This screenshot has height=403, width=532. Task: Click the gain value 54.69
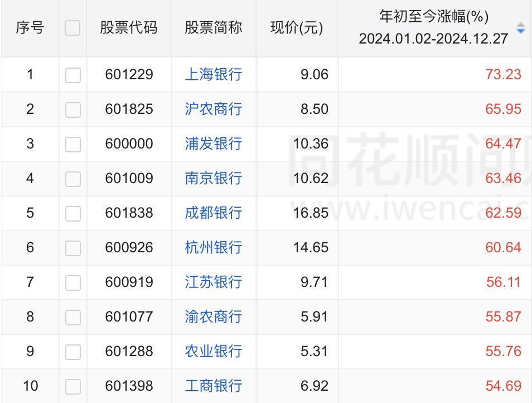503,386
